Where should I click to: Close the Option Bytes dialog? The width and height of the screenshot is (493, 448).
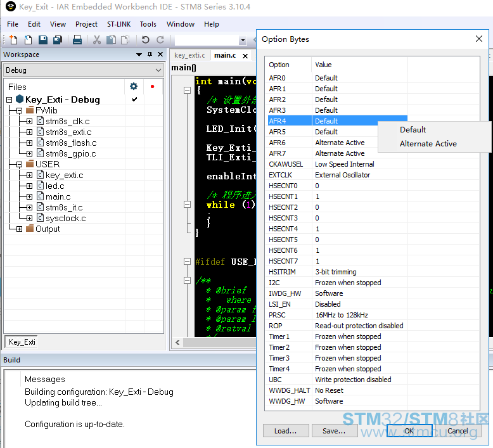(x=479, y=39)
